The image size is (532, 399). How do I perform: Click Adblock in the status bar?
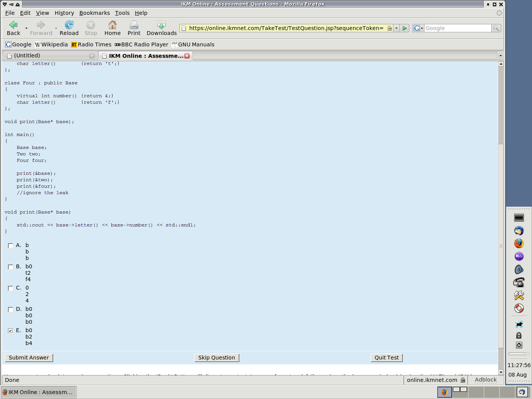coord(486,380)
